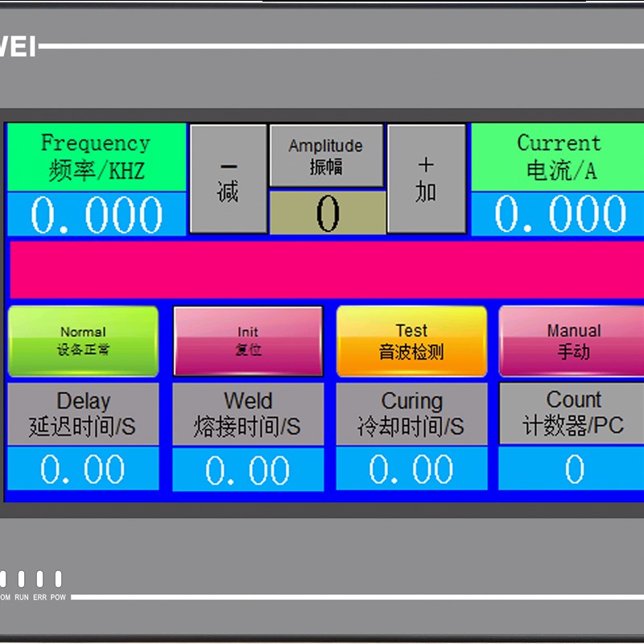Switch to Manual 手动 mode
Viewport: 644px width, 644px height.
(x=572, y=341)
